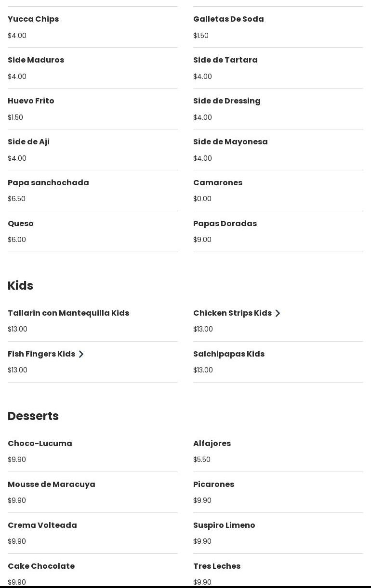Select Suspiro Limeno dessert
Screen dimensions: 371x588
(x=224, y=525)
